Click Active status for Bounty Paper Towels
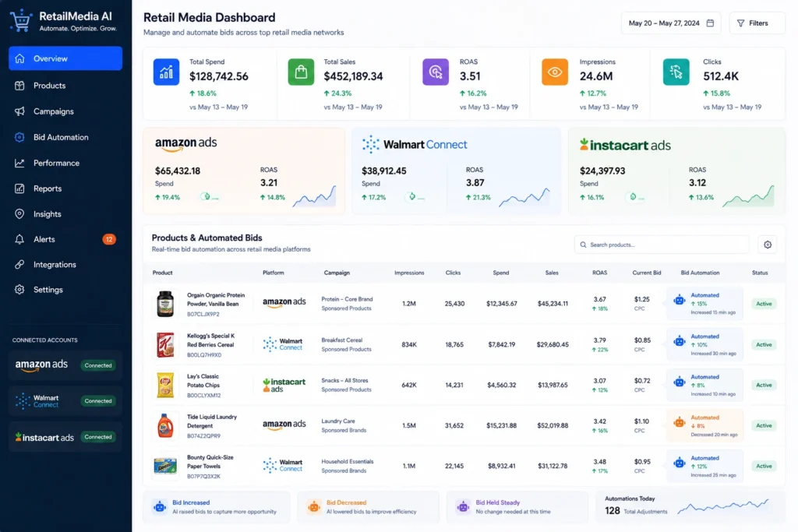This screenshot has width=798, height=532. coord(764,466)
